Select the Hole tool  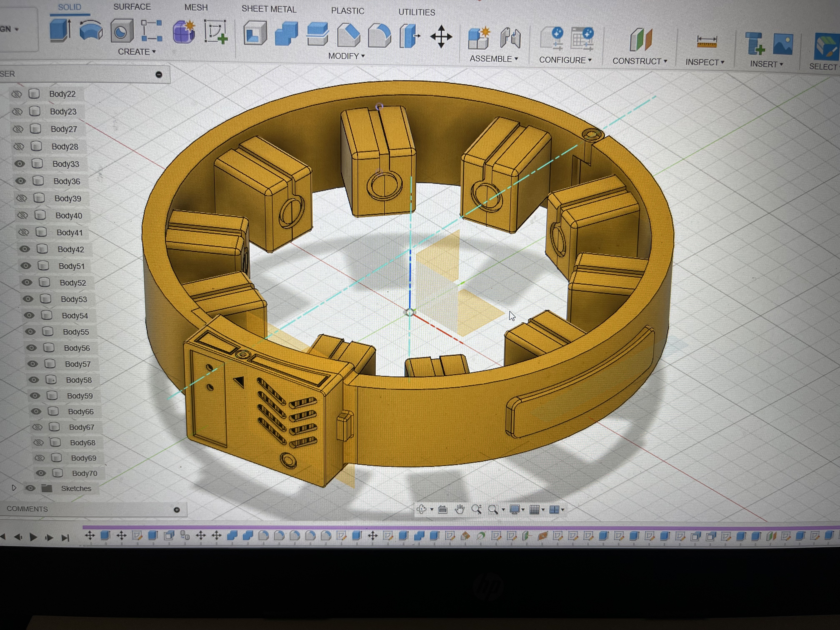pyautogui.click(x=122, y=31)
